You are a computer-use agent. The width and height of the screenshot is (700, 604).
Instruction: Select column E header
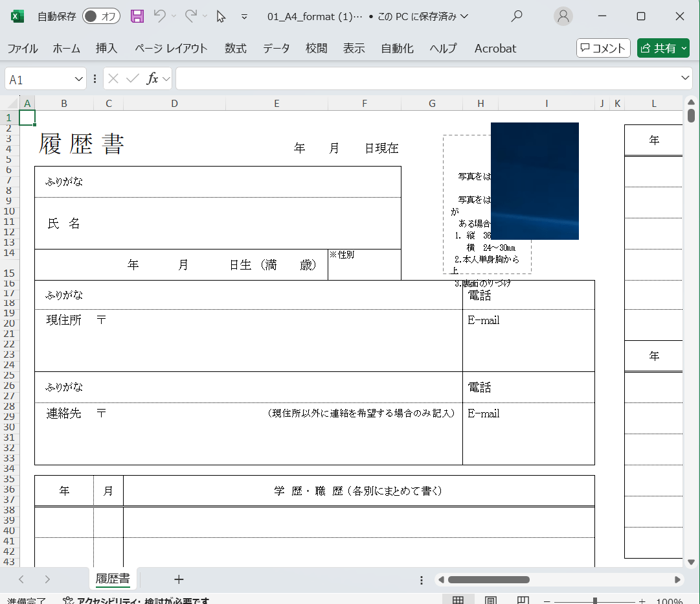click(277, 104)
